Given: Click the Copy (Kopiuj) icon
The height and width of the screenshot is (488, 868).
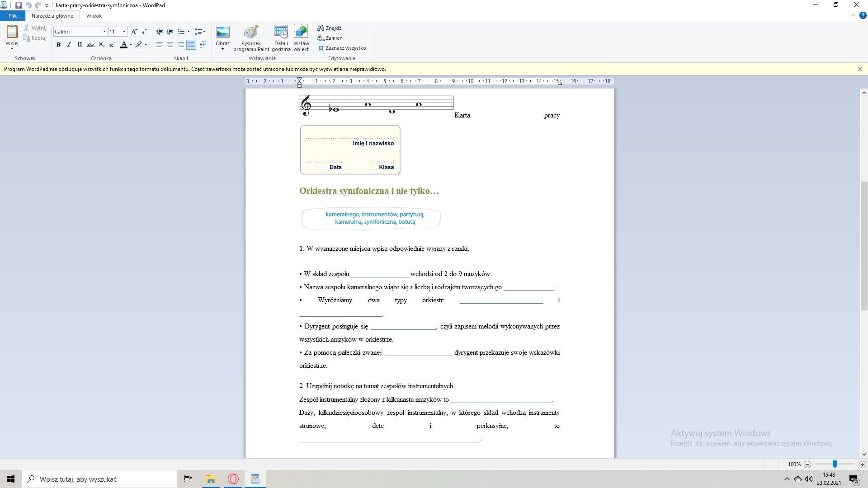Looking at the screenshot, I should pos(27,38).
